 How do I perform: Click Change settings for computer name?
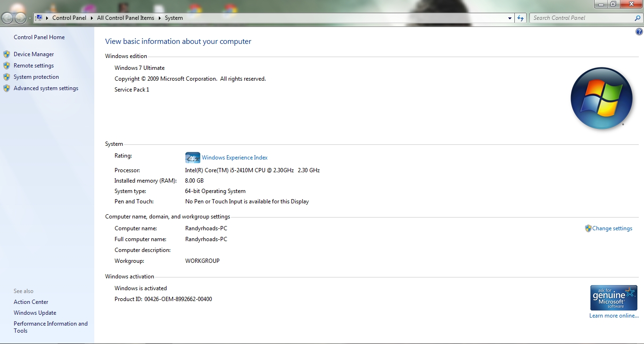pyautogui.click(x=612, y=228)
